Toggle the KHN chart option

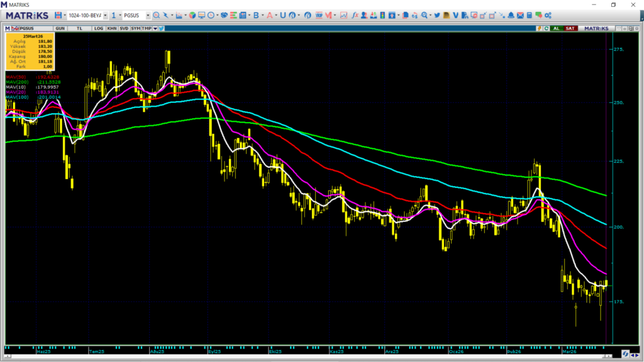pyautogui.click(x=111, y=28)
